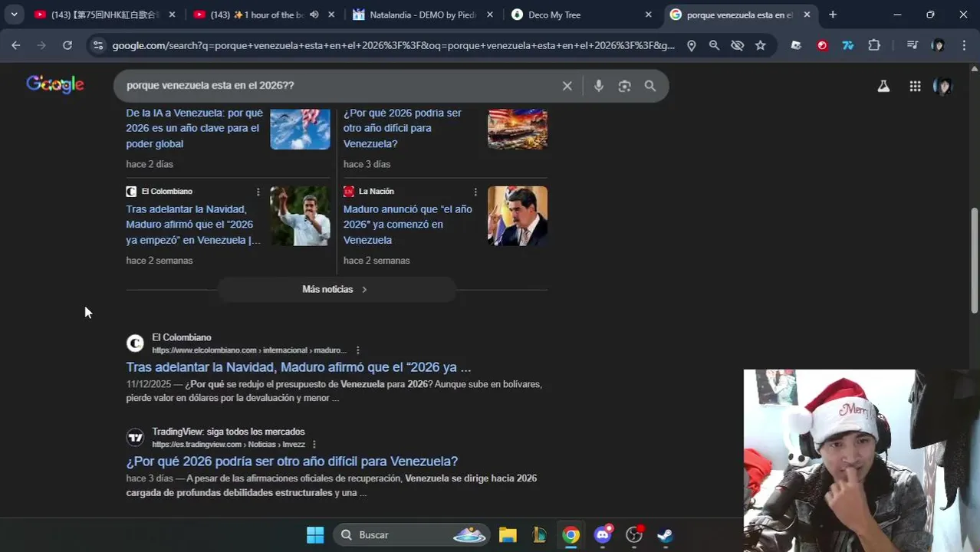Open the Chrome profile avatar in toolbar

tap(938, 45)
